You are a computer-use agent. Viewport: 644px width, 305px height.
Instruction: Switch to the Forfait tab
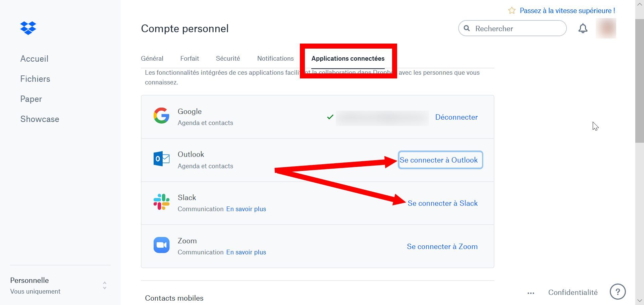190,58
